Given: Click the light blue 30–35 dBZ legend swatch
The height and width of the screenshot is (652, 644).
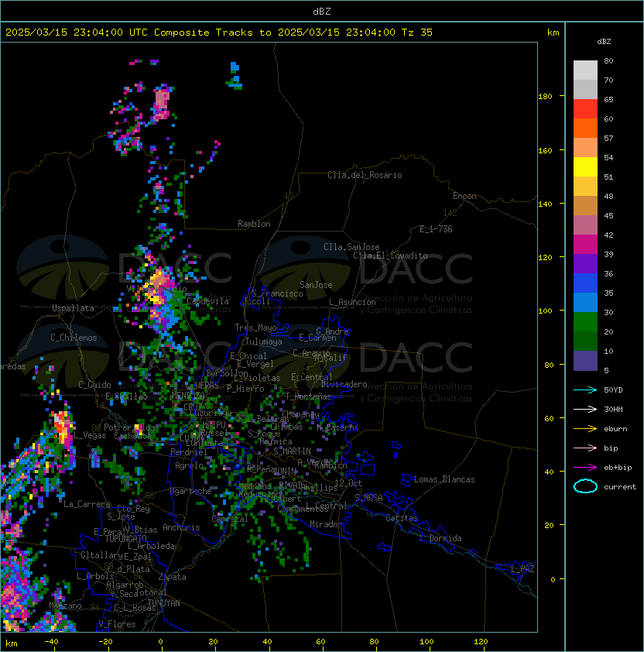Looking at the screenshot, I should coord(585,302).
